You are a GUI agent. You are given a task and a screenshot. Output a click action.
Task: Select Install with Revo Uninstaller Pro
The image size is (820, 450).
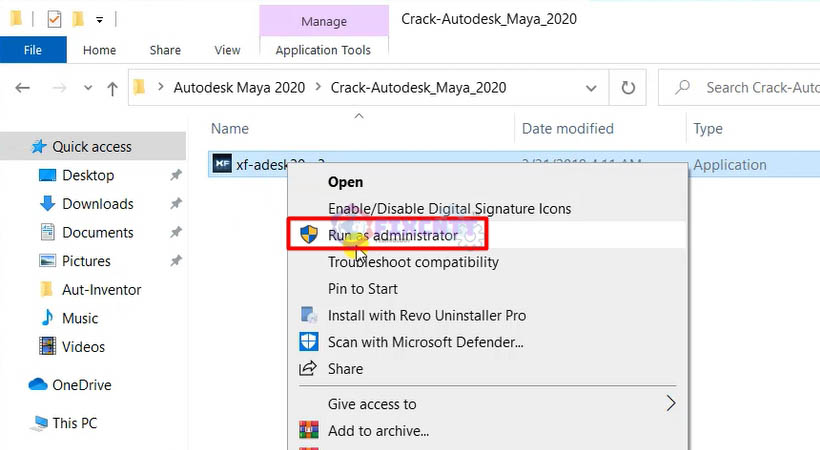pyautogui.click(x=426, y=315)
